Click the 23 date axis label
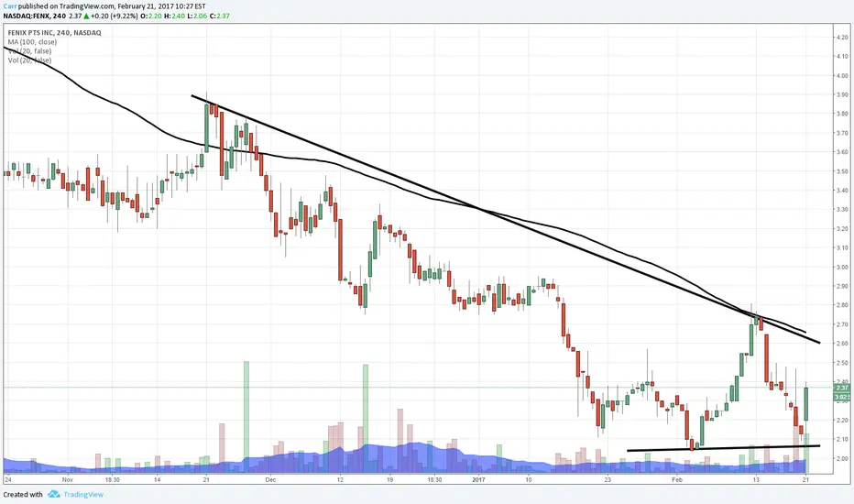Viewport: 854px width, 504px height. (608, 480)
